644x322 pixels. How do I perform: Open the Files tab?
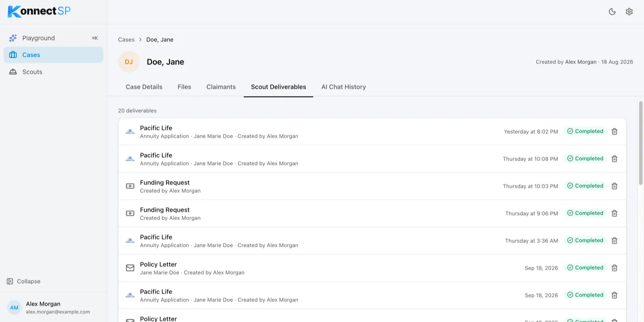[x=184, y=87]
